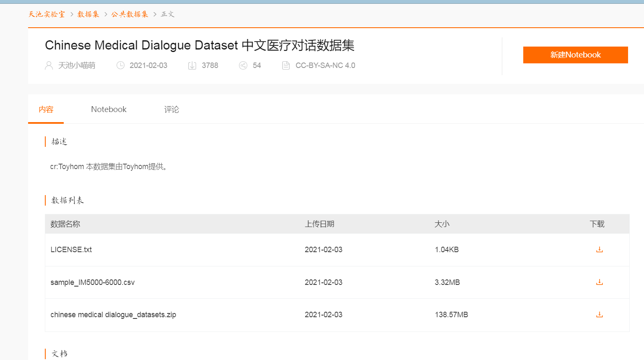The width and height of the screenshot is (644, 360).
Task: Select the 内容 tab
Action: (x=46, y=110)
